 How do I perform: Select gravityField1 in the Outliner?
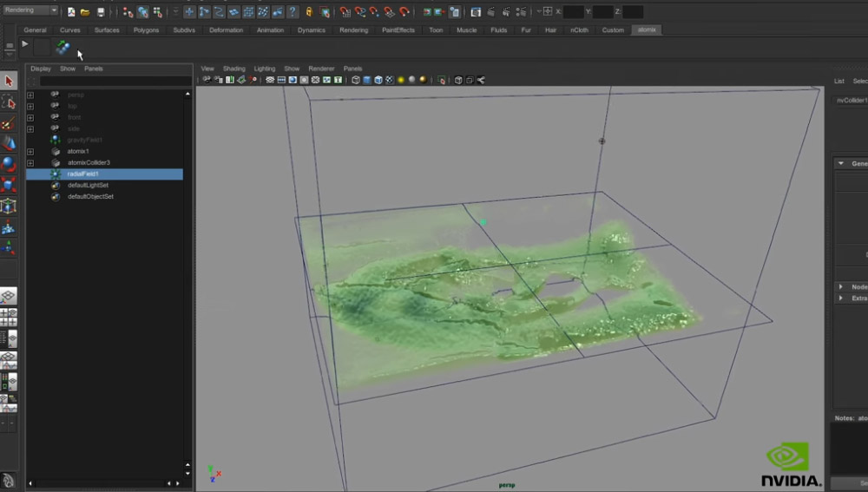click(x=85, y=140)
